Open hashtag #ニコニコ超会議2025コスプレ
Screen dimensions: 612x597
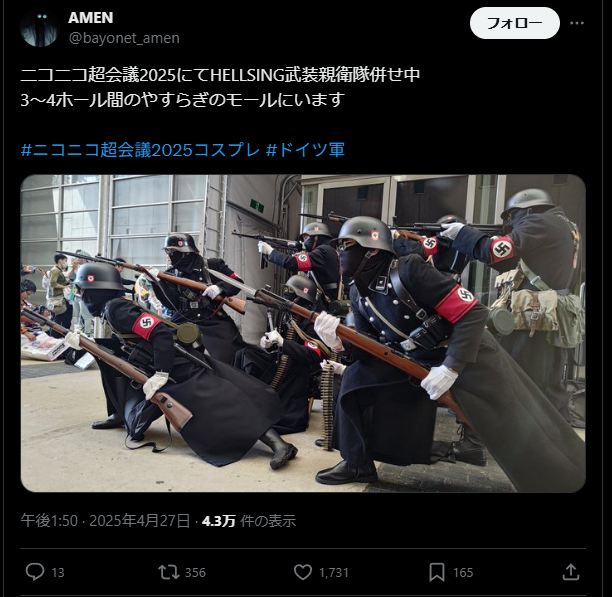(x=140, y=150)
